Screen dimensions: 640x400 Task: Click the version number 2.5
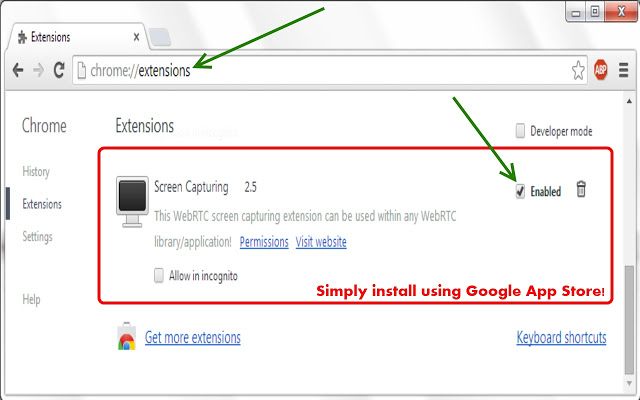(250, 187)
